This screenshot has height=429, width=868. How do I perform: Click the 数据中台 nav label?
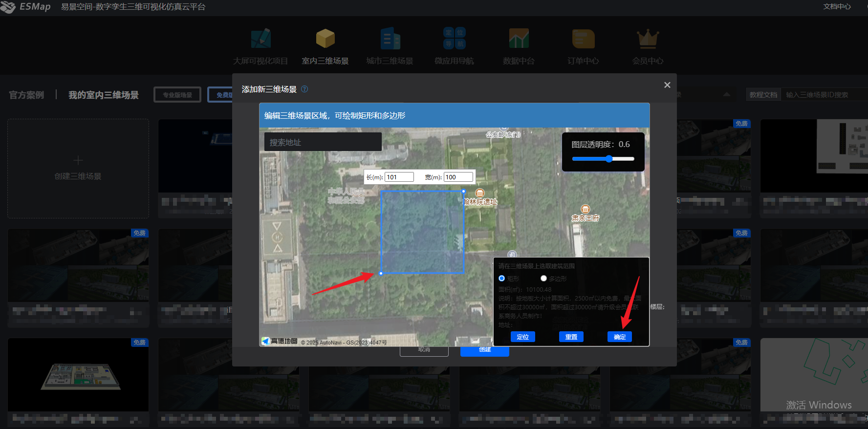pos(519,61)
